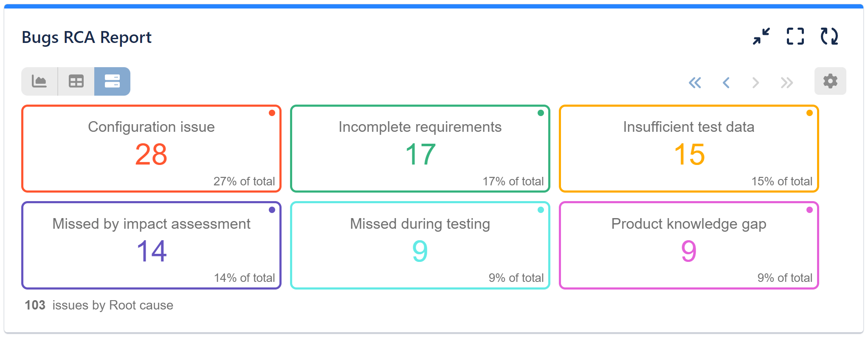Screen dimensions: 868x338
Task: Go to the previous page of tiles
Action: coord(726,82)
